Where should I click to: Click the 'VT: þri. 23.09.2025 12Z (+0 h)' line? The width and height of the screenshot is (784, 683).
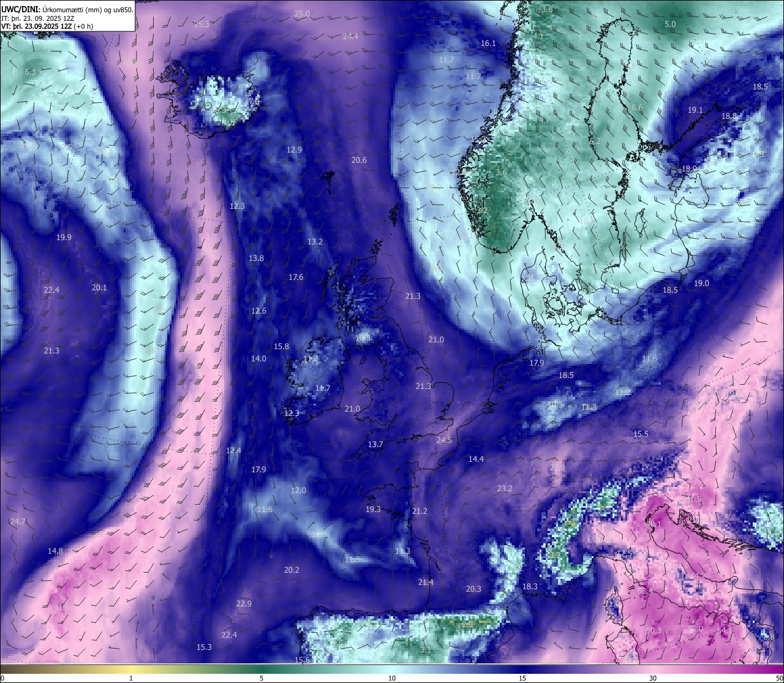click(x=47, y=26)
